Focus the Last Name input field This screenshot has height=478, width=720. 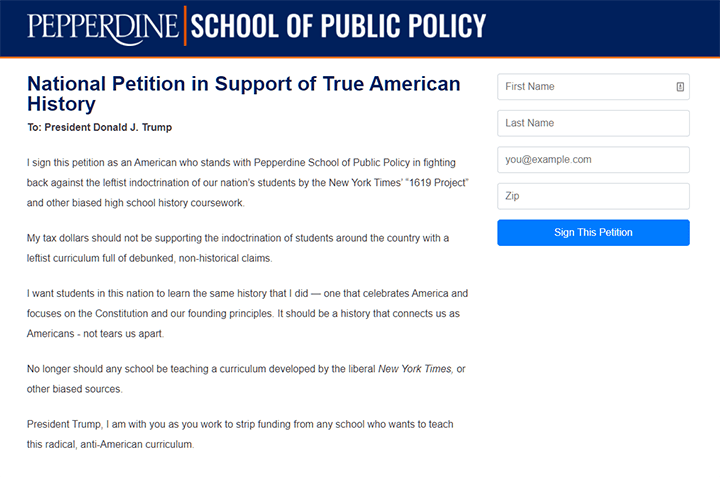tap(593, 123)
